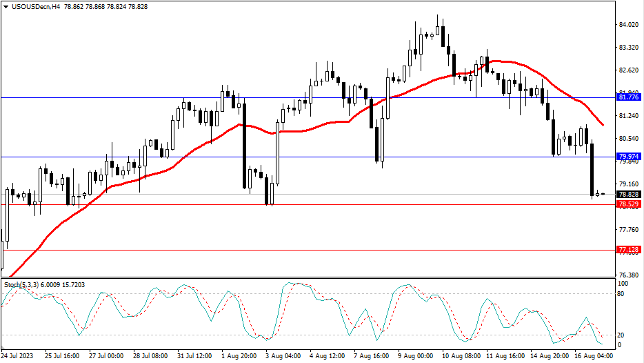The width and height of the screenshot is (644, 363).
Task: Click the 14 Aug 20:00 time label
Action: click(x=549, y=356)
